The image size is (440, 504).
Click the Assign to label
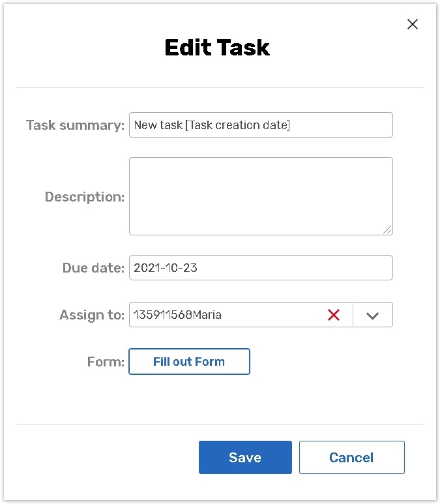click(x=92, y=315)
